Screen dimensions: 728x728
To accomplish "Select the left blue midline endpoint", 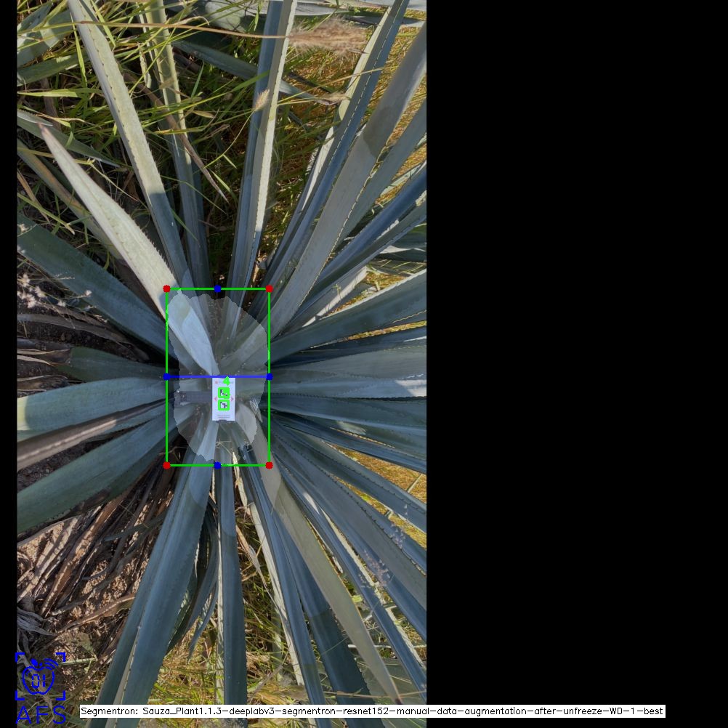I will (x=166, y=377).
